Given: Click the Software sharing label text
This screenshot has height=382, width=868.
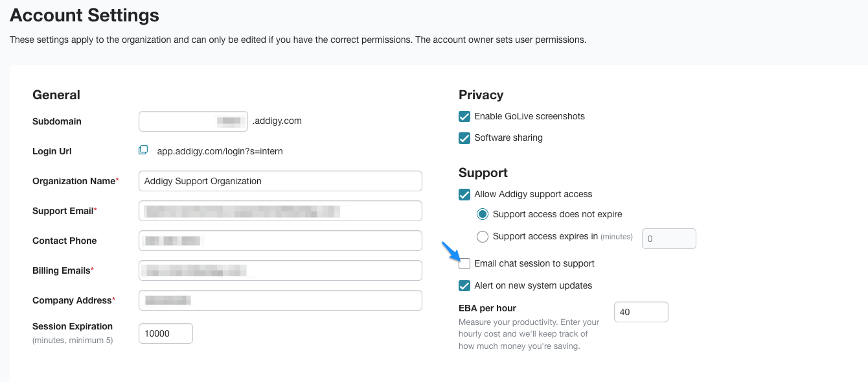Looking at the screenshot, I should point(508,138).
